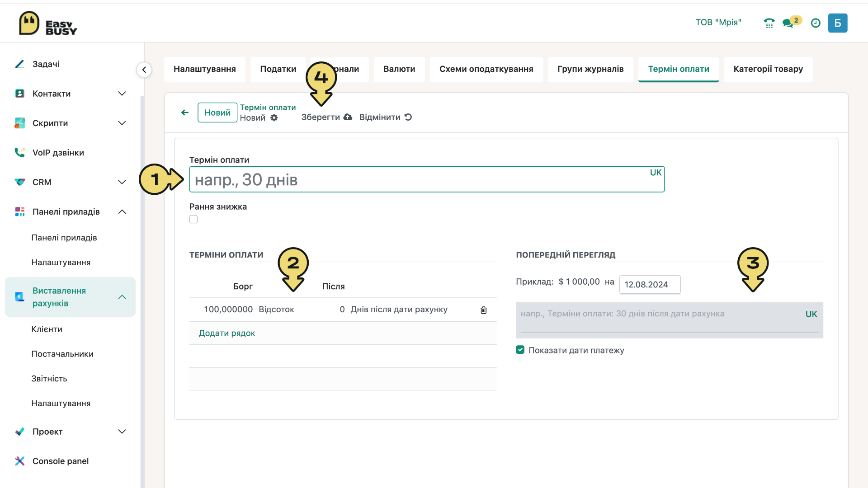This screenshot has width=868, height=488.
Task: Switch to the Податки tab
Action: point(278,69)
